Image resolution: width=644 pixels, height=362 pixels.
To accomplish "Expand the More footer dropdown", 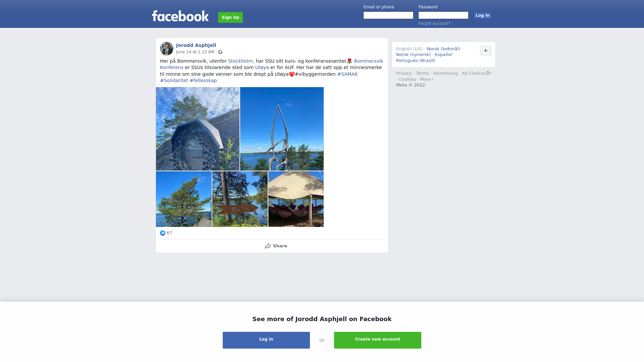I will 427,79.
